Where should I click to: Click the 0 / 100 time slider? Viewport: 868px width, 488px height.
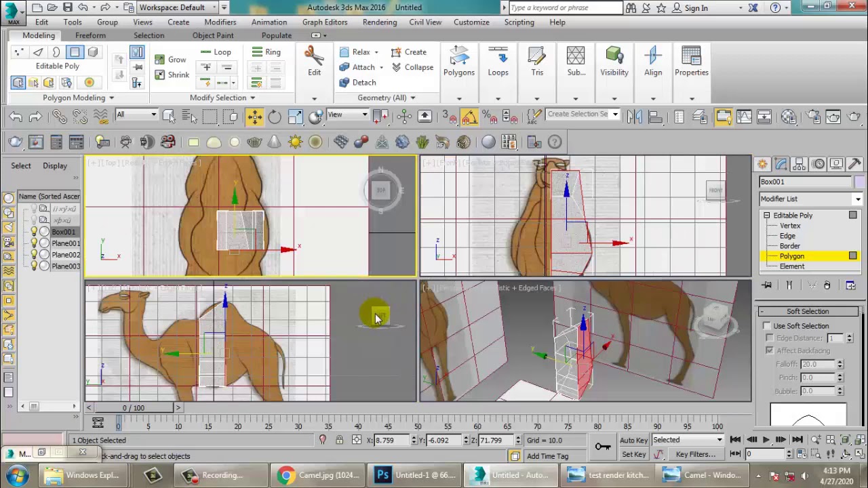coord(134,407)
